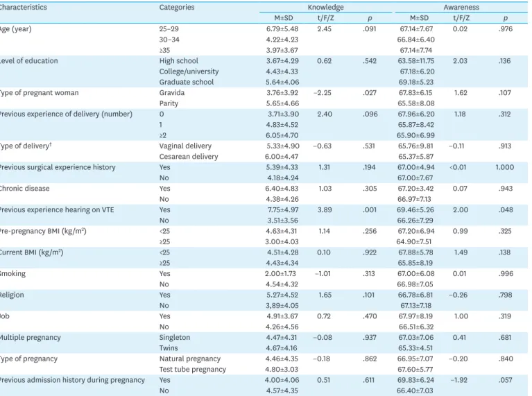
Task: Select the Knowledge group header
Action: pos(326,7)
